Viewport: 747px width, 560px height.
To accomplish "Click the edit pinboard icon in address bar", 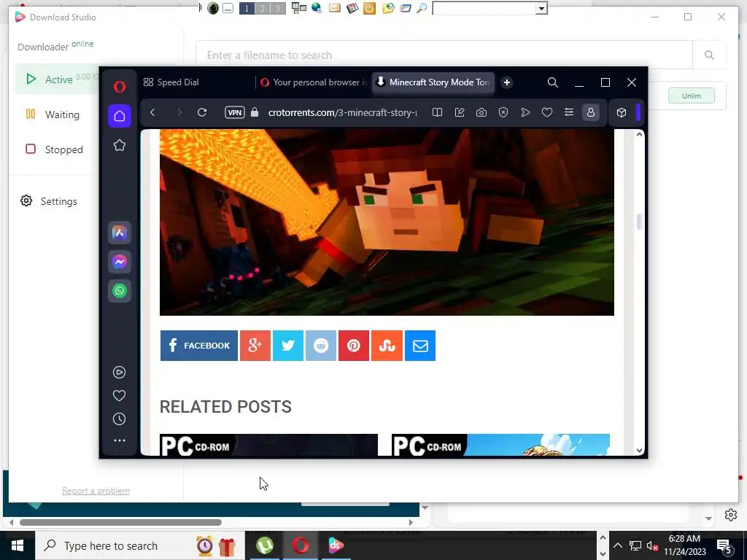I will tap(460, 112).
